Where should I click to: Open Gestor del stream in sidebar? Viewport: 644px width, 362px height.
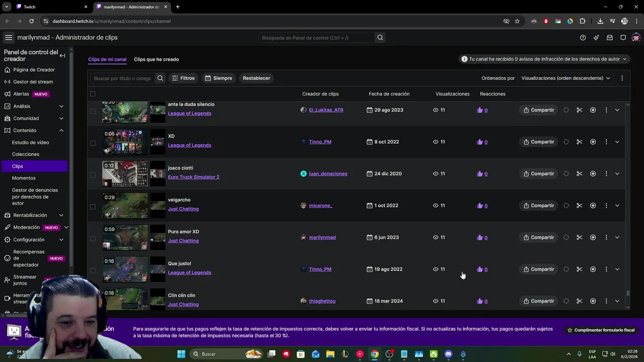point(33,82)
